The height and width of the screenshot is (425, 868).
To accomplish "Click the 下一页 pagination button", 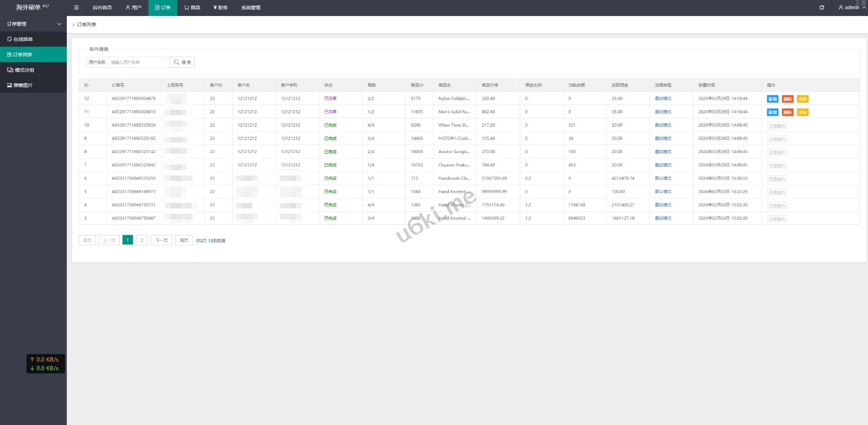I will 161,240.
